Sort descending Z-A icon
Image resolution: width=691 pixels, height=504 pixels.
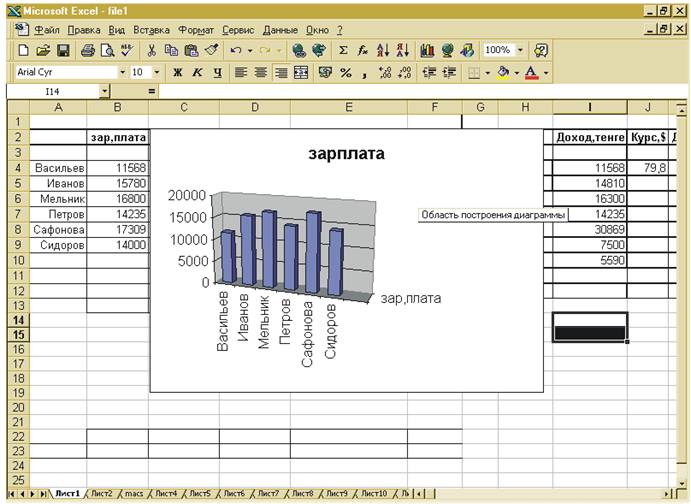(x=403, y=51)
